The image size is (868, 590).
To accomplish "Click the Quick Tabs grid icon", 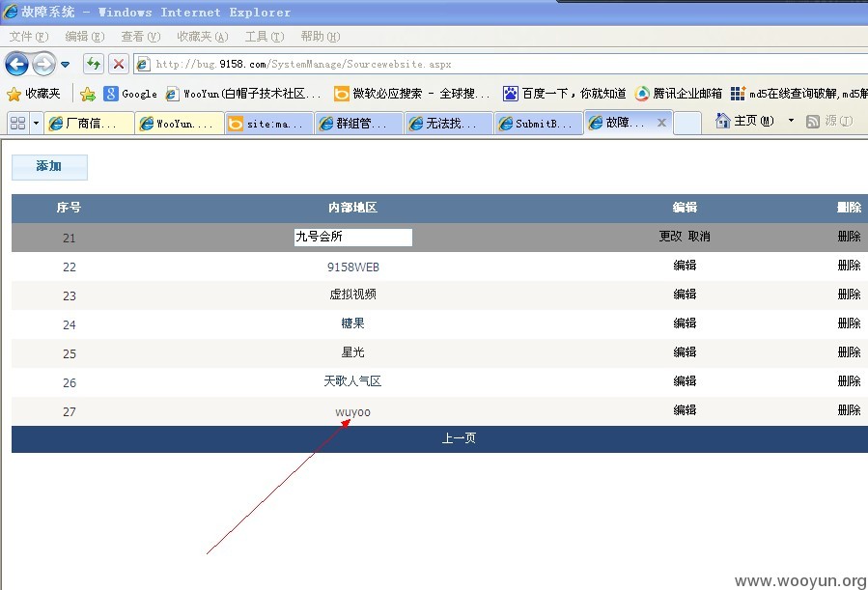I will coord(17,123).
